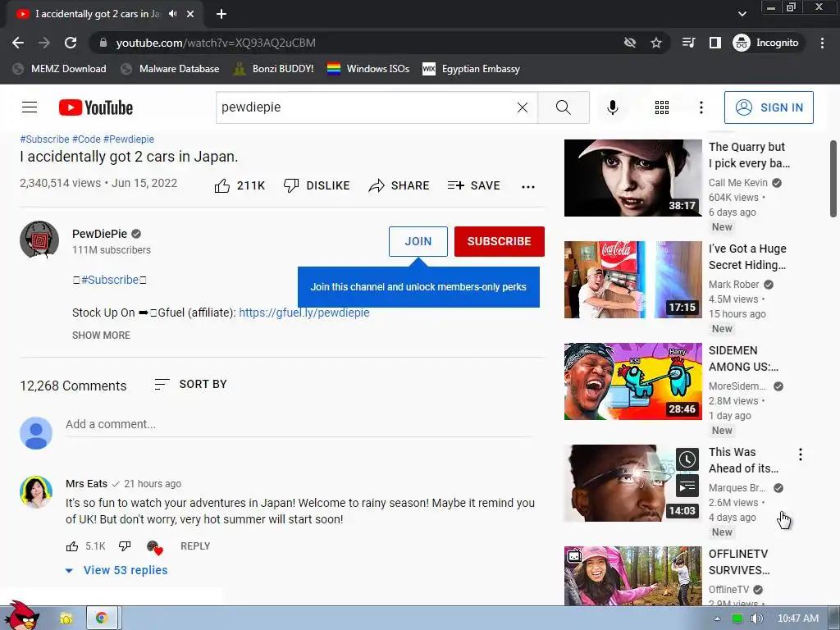Like the video with 211K thumbs up

(x=240, y=186)
